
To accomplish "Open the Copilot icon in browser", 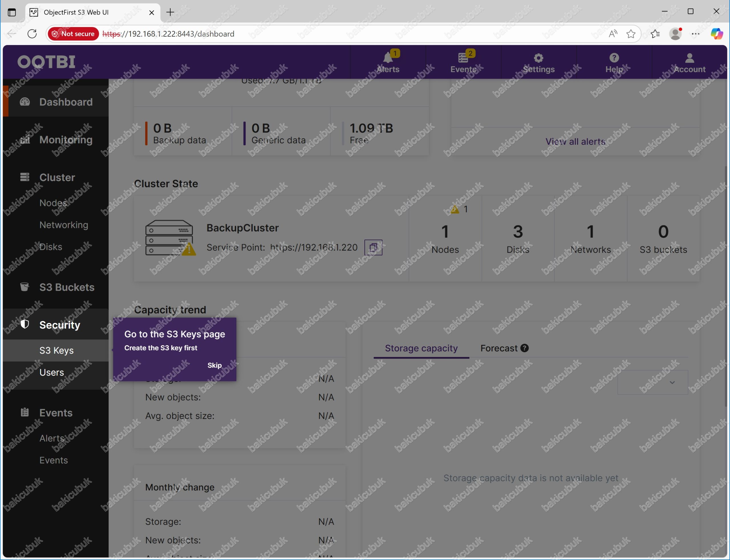I will click(x=716, y=34).
